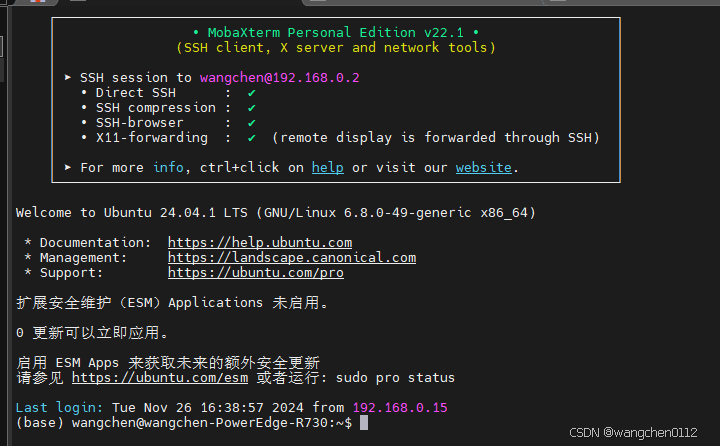Click the X11-forwarding green checkmark

pos(251,138)
